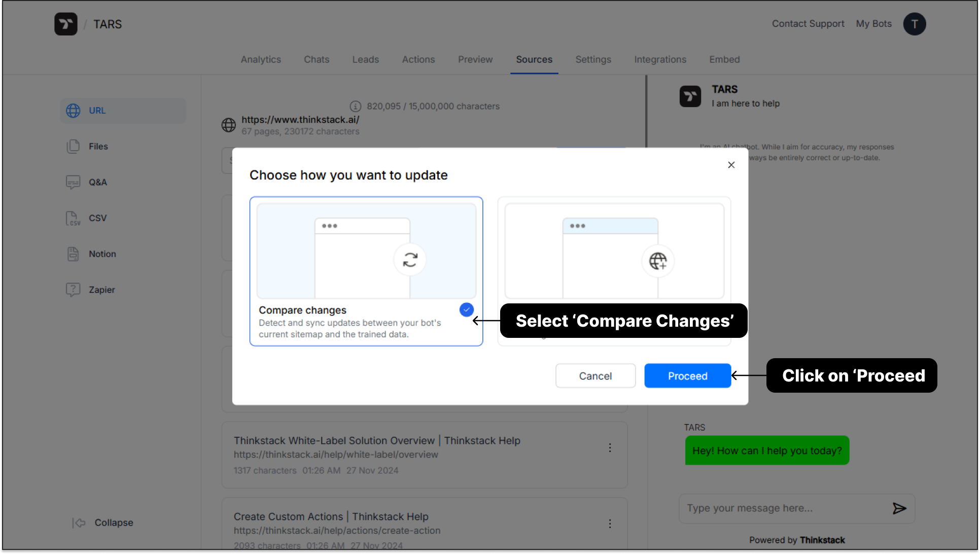Viewport: 980px width, 554px height.
Task: Click the 'Proceed' button to confirm
Action: (x=688, y=375)
